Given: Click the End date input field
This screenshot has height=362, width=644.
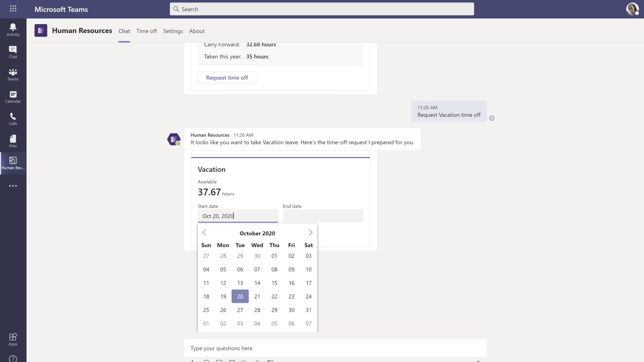Looking at the screenshot, I should point(323,216).
